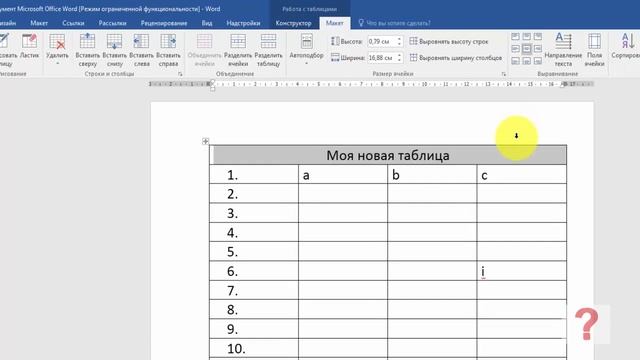Viewport: 640px width, 360px height.
Task: Click the row height (Высота) field
Action: (x=382, y=41)
